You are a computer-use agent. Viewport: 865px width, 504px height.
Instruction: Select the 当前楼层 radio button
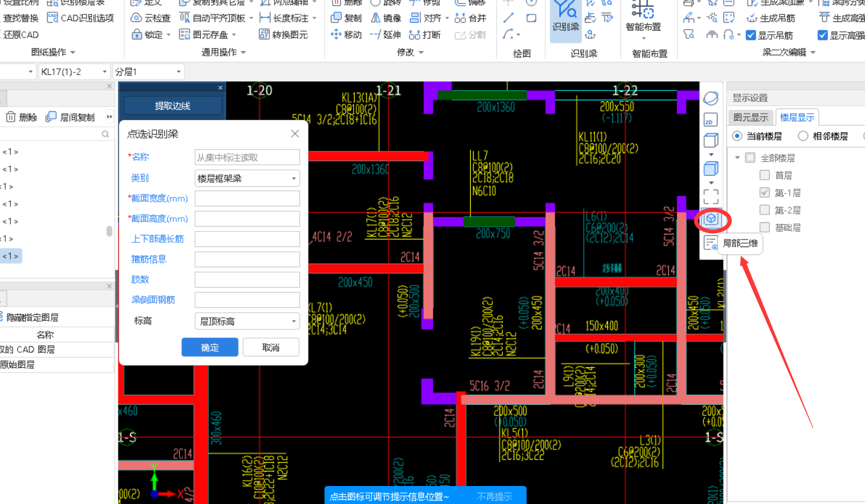(737, 136)
